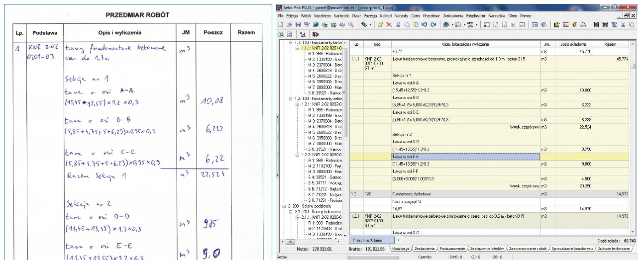Screen dimensions: 644x260
Task: Click the Sekcja nr 2 row
Action: point(465,134)
